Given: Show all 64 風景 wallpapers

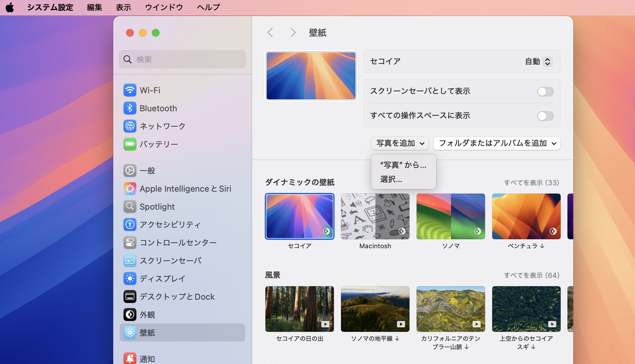Looking at the screenshot, I should click(x=531, y=275).
